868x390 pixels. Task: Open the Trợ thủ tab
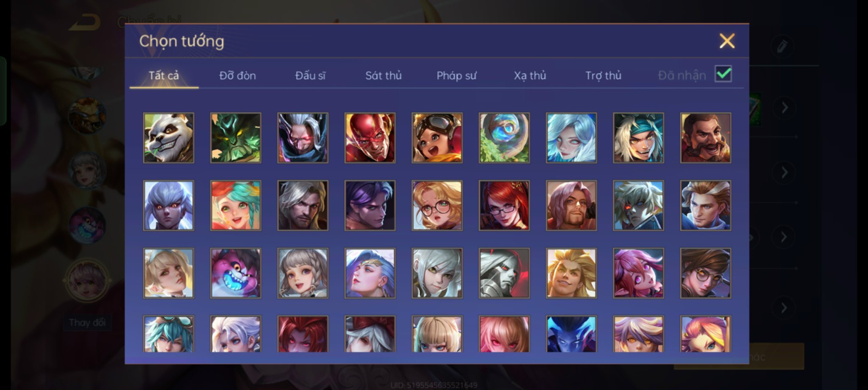pos(603,75)
